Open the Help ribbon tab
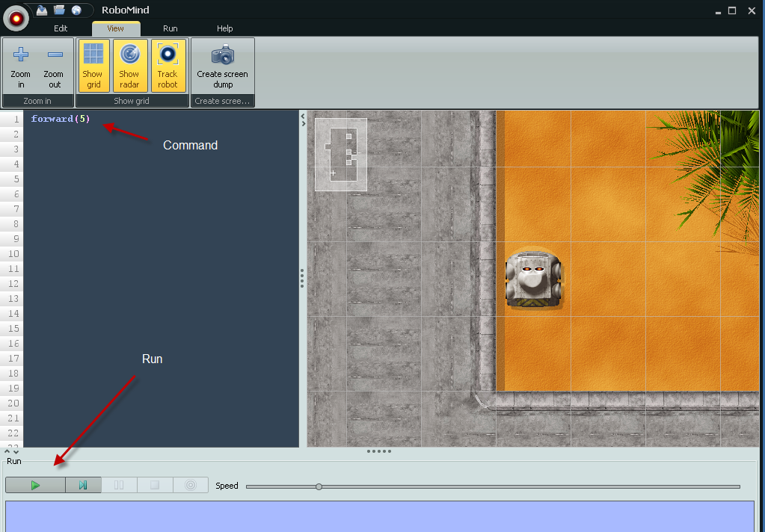765x532 pixels. (225, 28)
